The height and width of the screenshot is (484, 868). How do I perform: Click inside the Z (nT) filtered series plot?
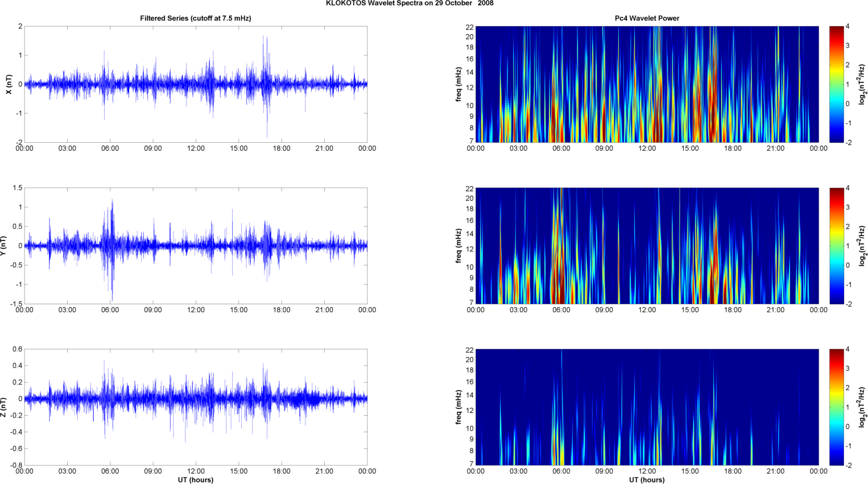[195, 407]
